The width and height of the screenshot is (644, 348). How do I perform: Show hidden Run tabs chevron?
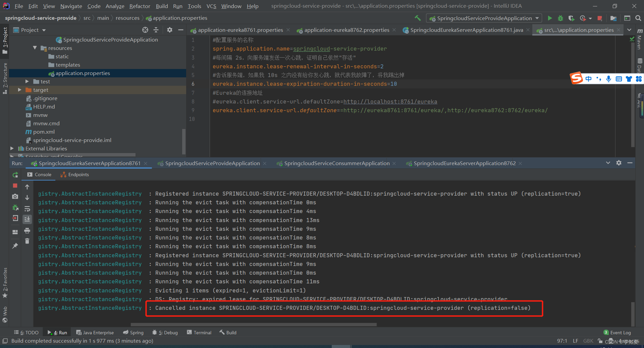(x=608, y=163)
